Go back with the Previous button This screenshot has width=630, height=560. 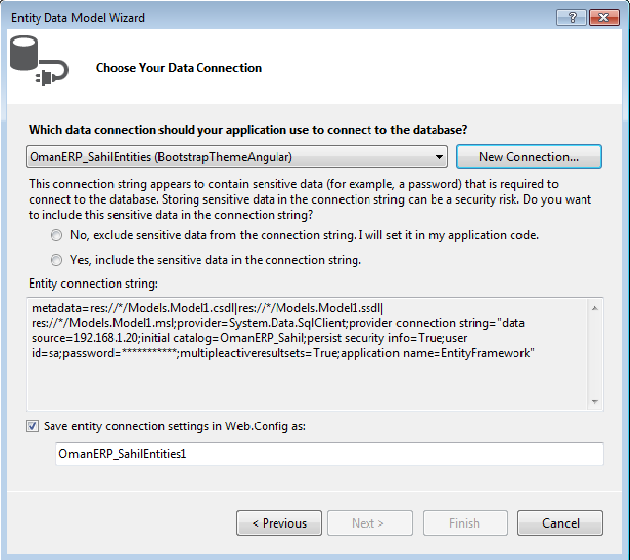[x=279, y=523]
